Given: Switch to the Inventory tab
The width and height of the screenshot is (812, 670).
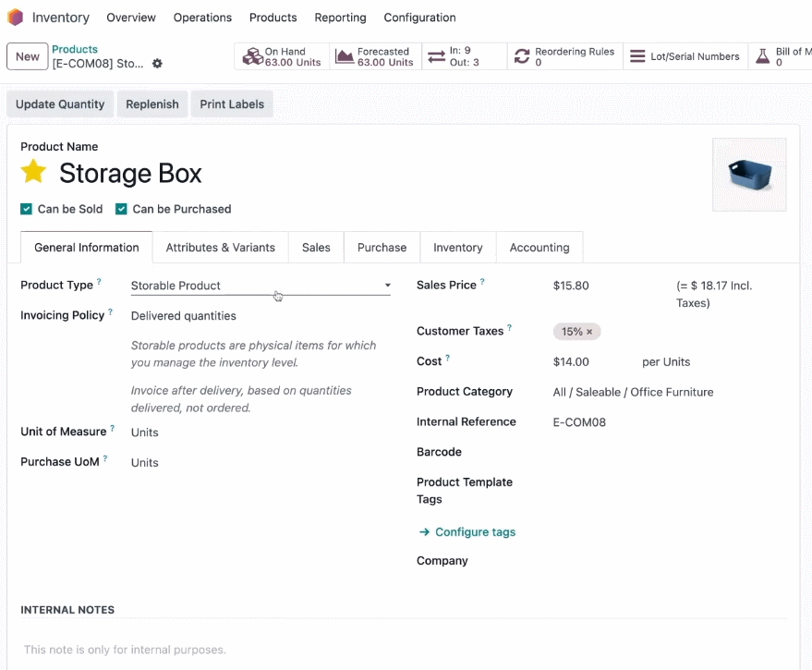Looking at the screenshot, I should [458, 247].
